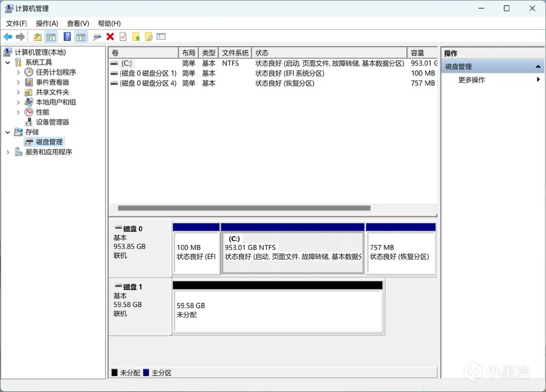Open the 查看(V) menu
The width and height of the screenshot is (546, 392).
pos(78,23)
